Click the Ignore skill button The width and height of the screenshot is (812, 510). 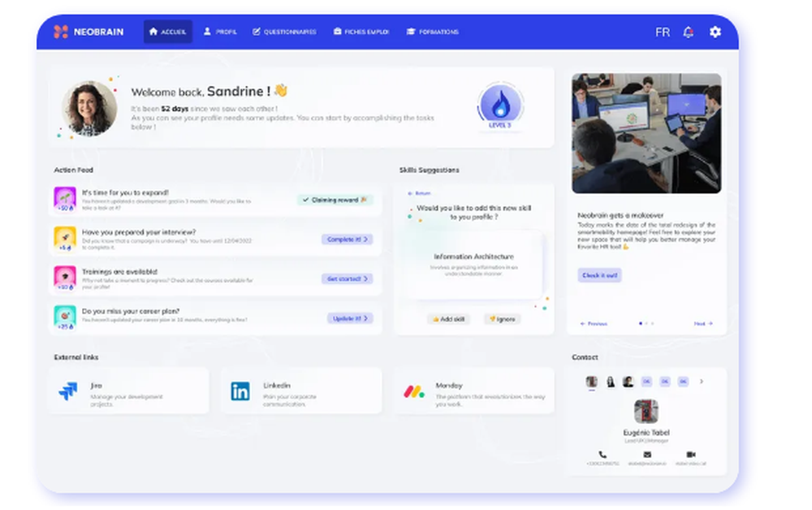pos(503,319)
